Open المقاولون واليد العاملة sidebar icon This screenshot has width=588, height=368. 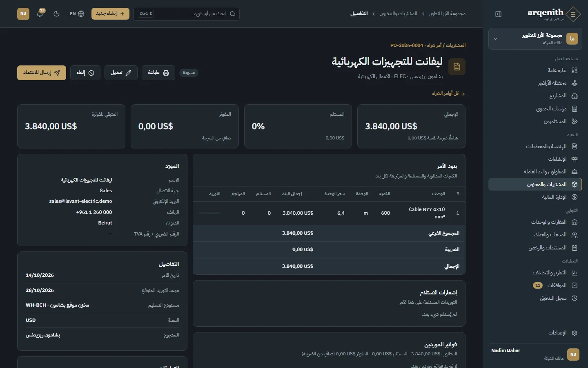(575, 172)
